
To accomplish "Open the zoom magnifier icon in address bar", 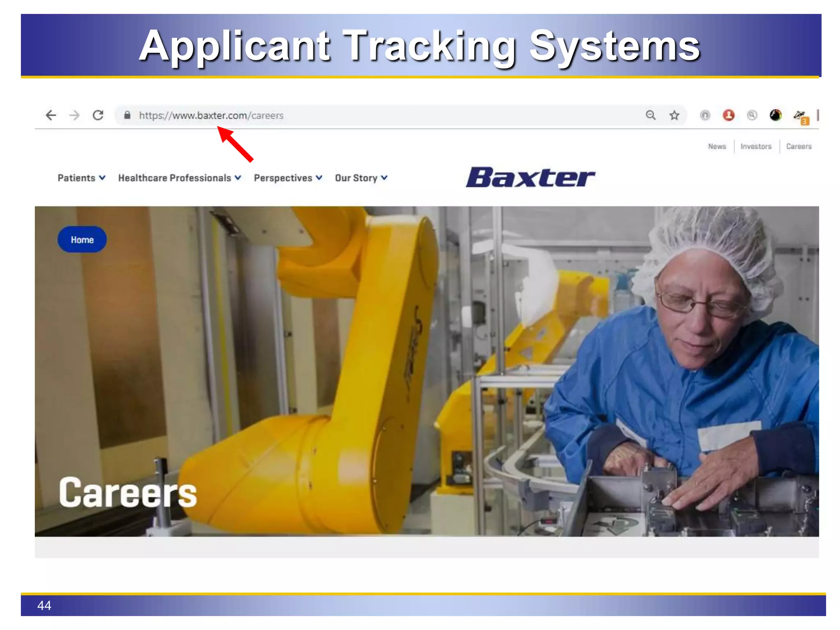I will coord(651,115).
